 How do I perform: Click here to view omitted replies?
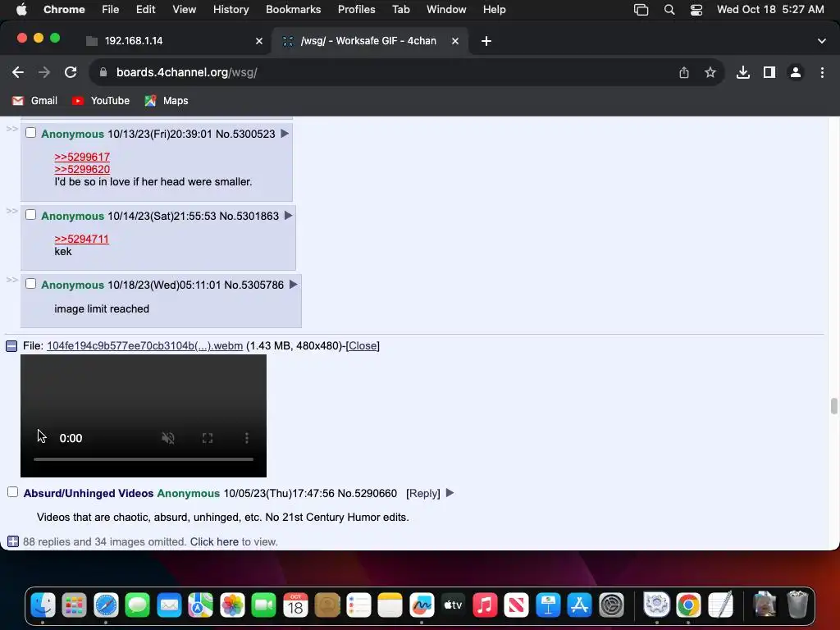coord(214,541)
